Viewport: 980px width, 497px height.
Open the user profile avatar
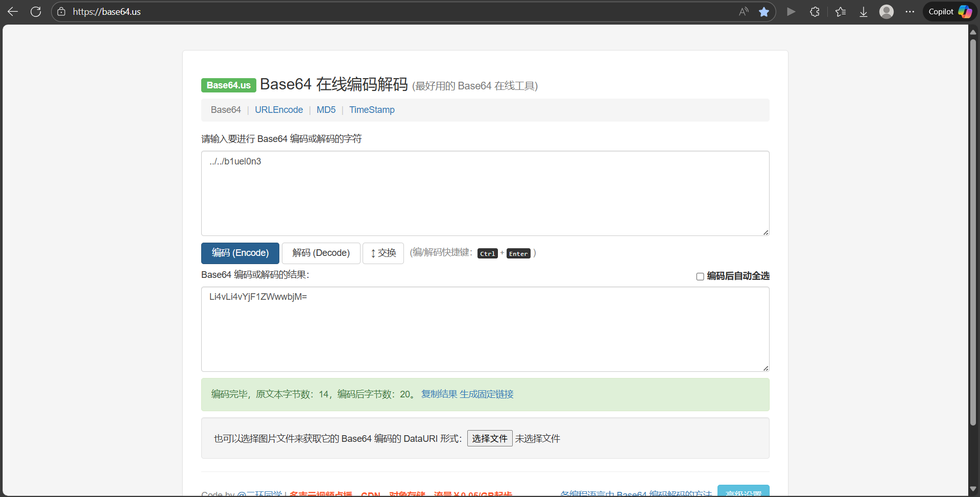(887, 12)
